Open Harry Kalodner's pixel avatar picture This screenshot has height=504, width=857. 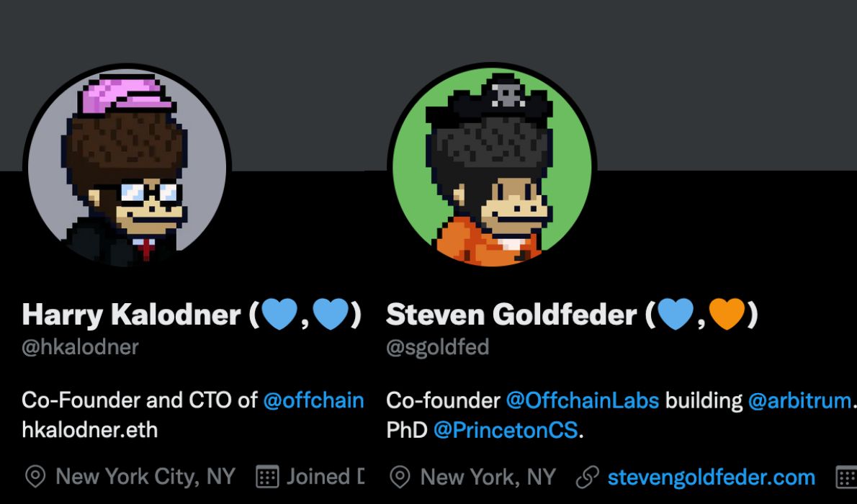click(127, 166)
